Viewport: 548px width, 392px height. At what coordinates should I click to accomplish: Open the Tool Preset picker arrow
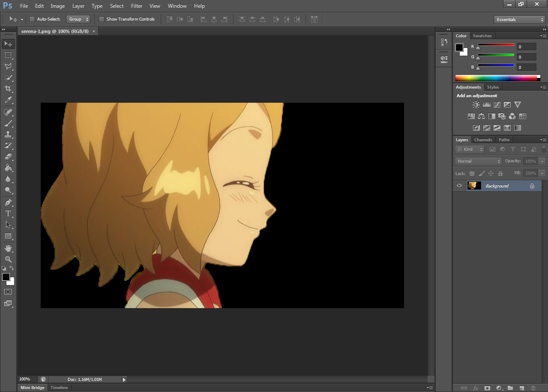click(22, 19)
